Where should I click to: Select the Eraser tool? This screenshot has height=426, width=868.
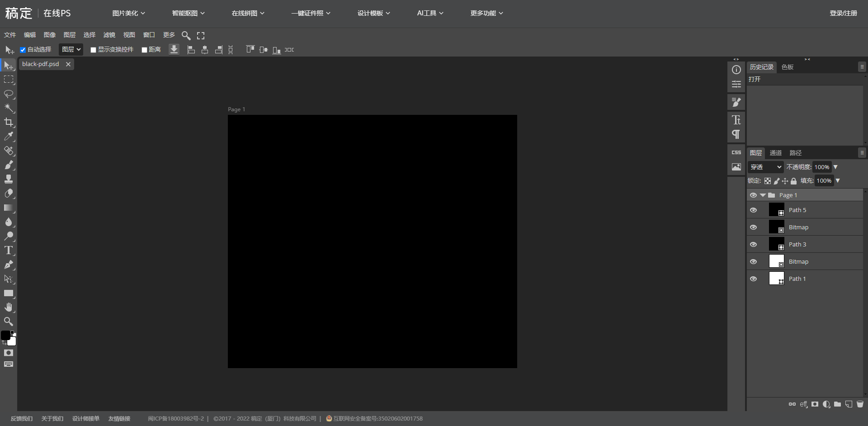pyautogui.click(x=9, y=193)
